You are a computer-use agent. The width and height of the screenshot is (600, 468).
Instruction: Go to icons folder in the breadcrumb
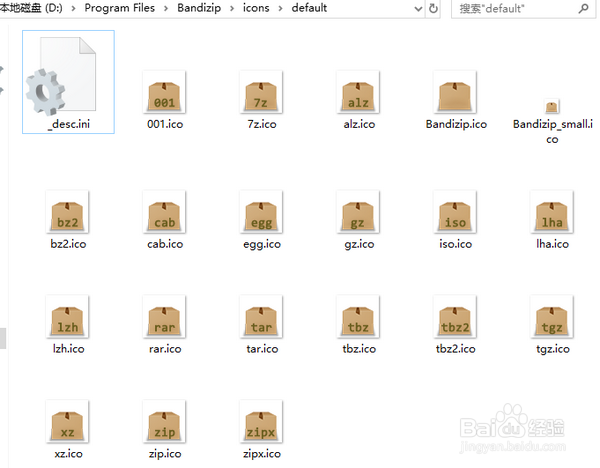[x=256, y=8]
